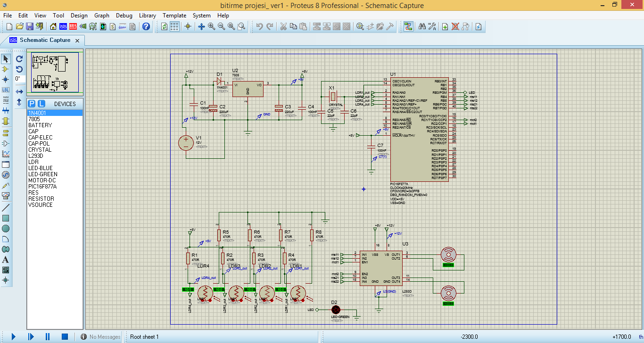Open ARES PCB layout icon

tap(73, 26)
